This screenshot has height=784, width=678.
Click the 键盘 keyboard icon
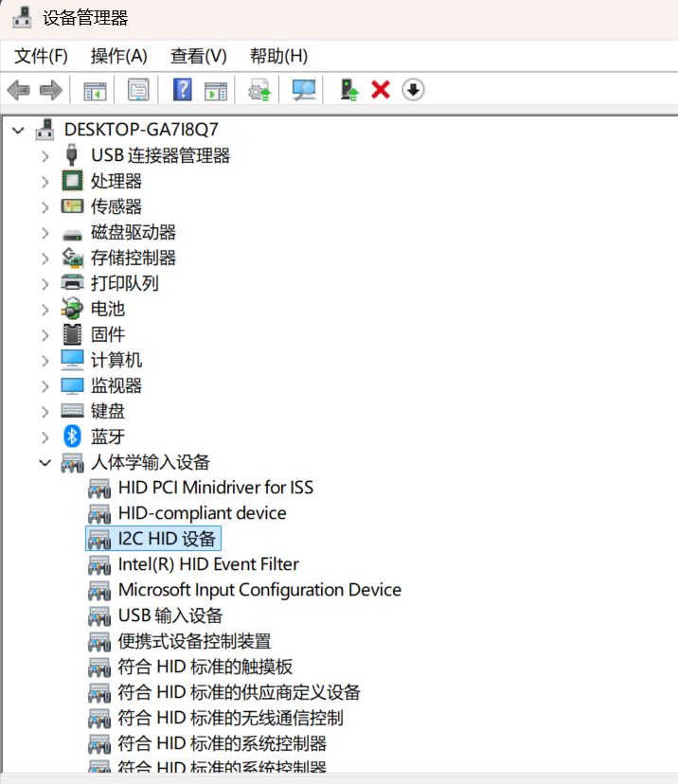pos(72,411)
